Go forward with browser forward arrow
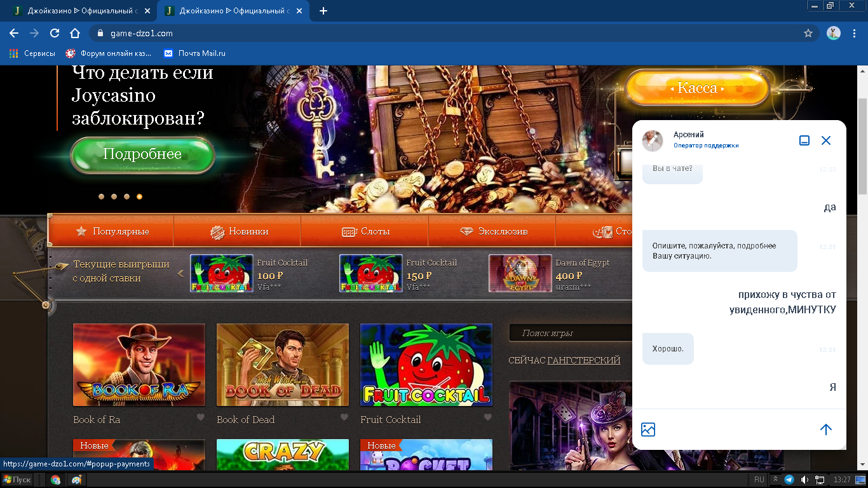 tap(34, 33)
